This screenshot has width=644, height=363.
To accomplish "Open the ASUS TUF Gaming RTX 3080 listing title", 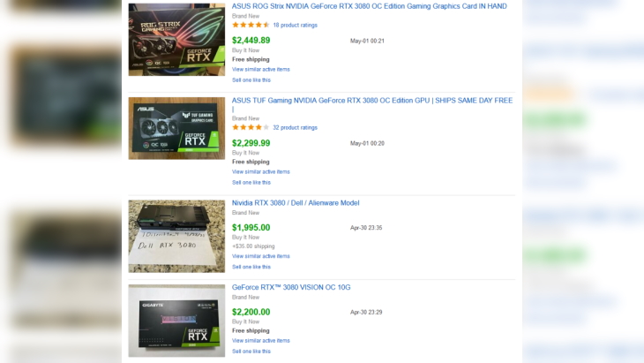I will point(372,104).
